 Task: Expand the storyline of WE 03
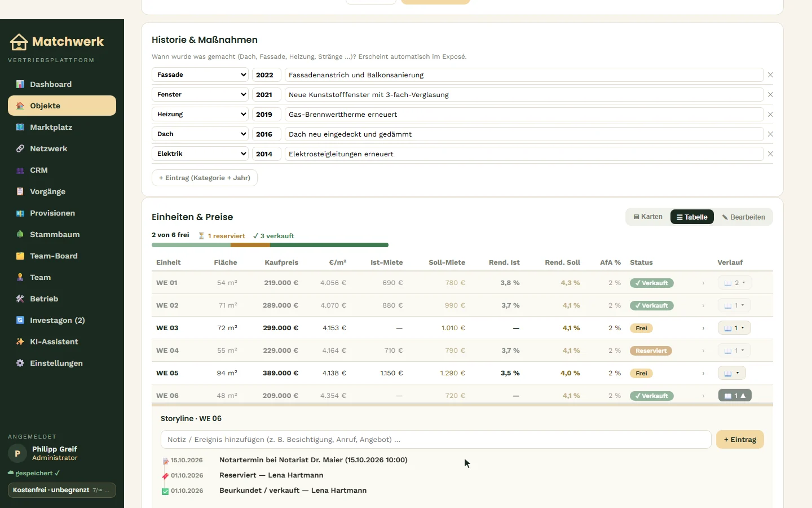734,328
